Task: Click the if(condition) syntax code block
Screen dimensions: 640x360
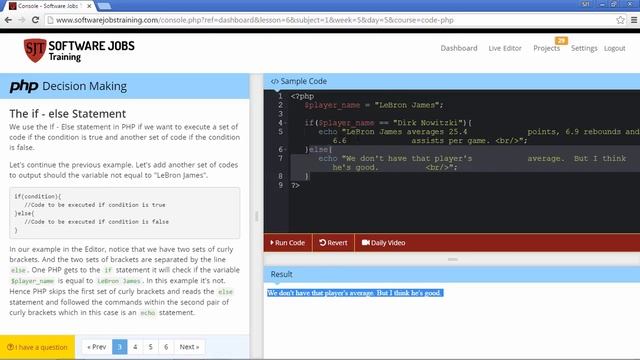Action: coord(124,213)
